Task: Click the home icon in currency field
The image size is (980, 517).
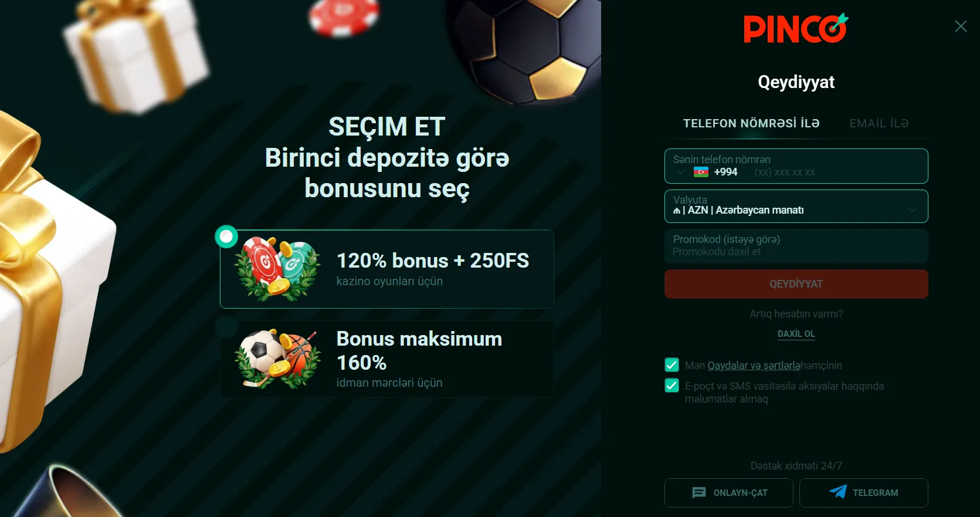Action: tap(677, 211)
